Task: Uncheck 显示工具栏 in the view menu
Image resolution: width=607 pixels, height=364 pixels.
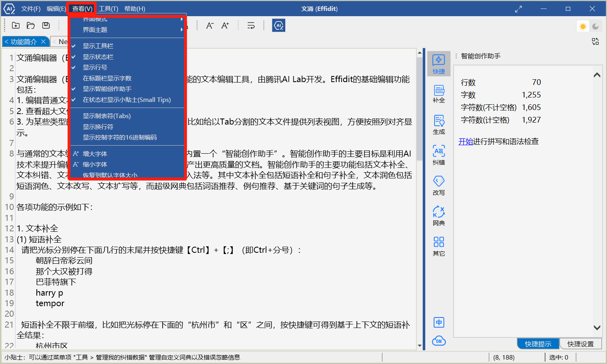Action: [x=127, y=46]
